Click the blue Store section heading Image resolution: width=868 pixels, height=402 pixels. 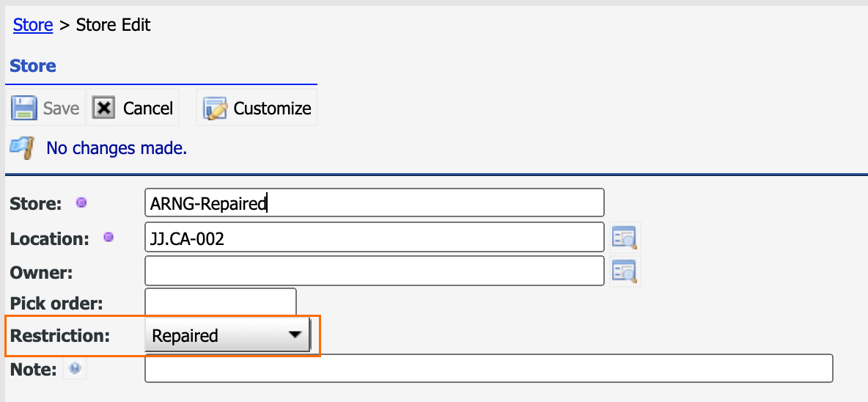(33, 66)
